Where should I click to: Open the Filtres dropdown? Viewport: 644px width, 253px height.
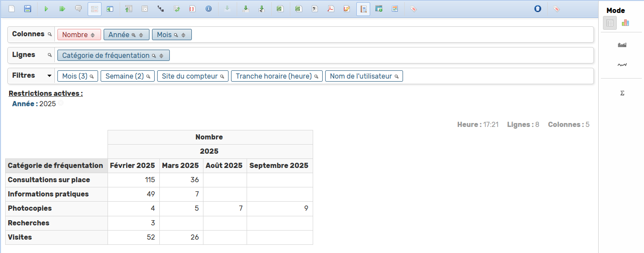(49, 76)
